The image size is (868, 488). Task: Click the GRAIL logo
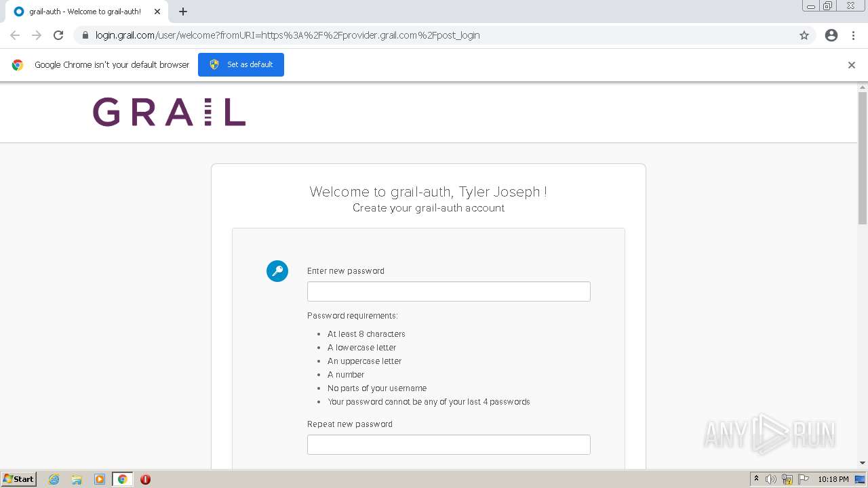click(x=169, y=112)
